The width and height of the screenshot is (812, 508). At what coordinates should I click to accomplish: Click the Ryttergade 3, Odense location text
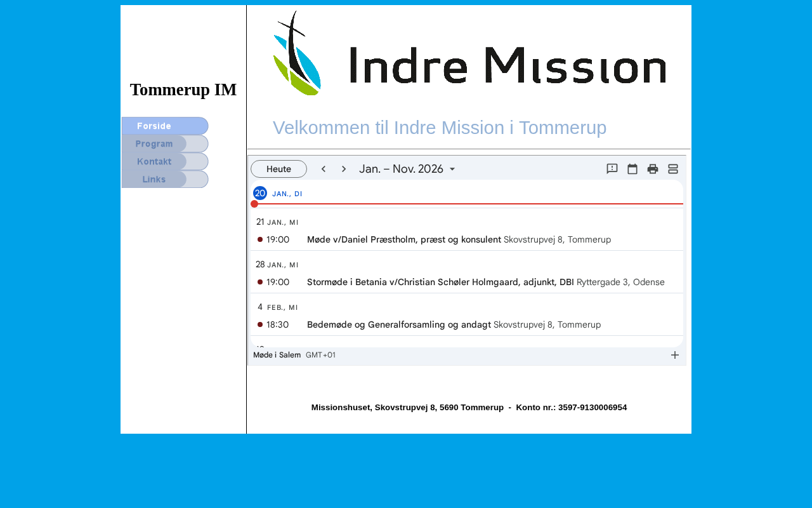[620, 282]
